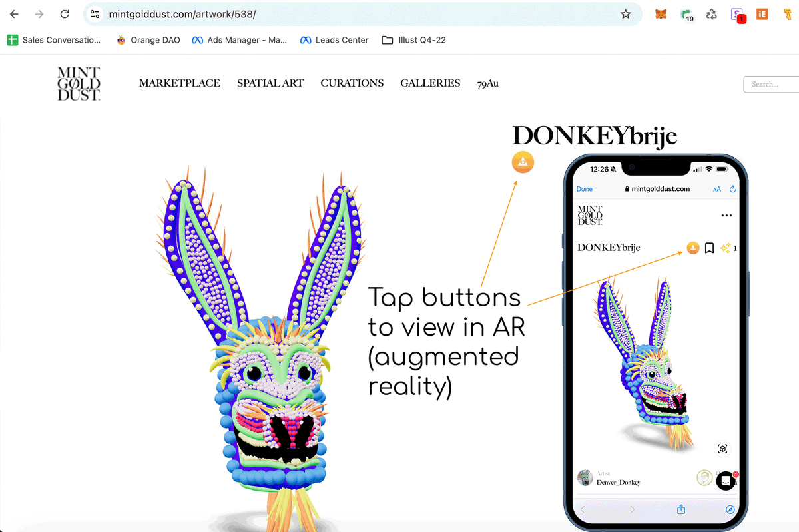Screen dimensions: 799x532
Task: Open the Denver_Donkey artist name link
Action: [619, 482]
